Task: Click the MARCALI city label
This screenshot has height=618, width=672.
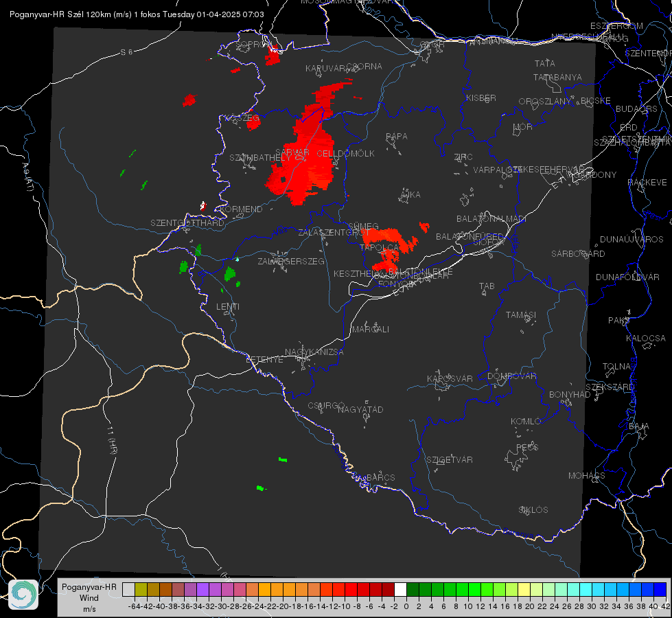Action: point(371,329)
